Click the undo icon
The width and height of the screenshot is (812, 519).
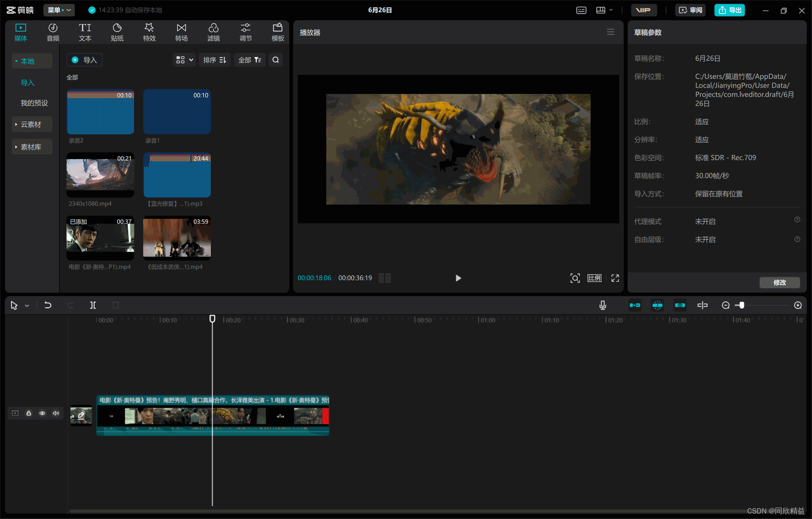coord(48,305)
